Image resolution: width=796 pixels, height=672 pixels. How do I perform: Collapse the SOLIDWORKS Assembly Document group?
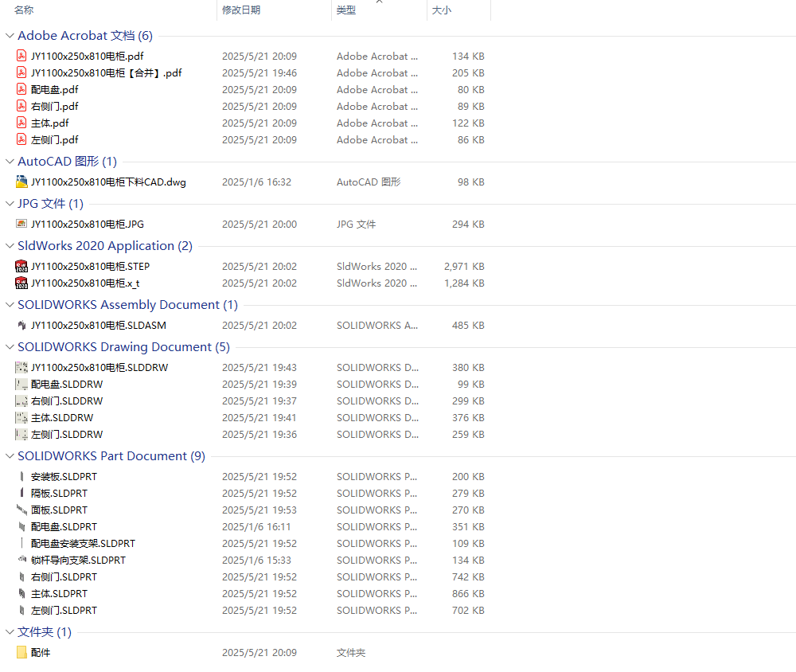tap(9, 305)
